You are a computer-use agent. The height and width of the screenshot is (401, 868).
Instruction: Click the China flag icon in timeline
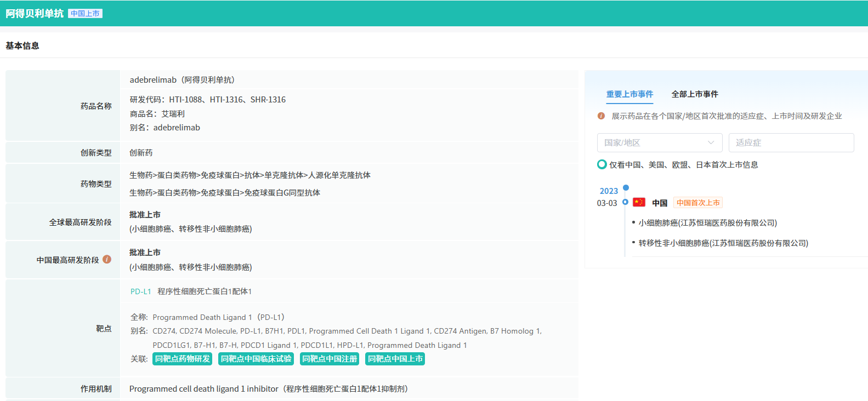639,202
